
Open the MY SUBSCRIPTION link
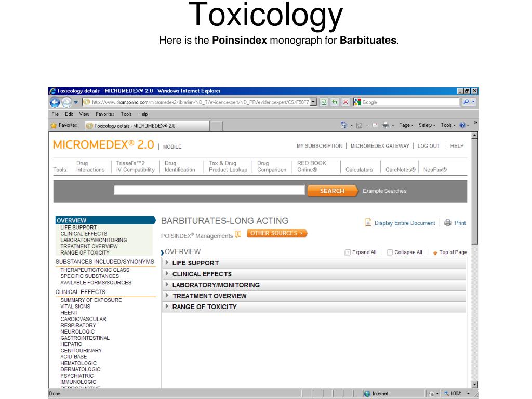click(x=320, y=146)
